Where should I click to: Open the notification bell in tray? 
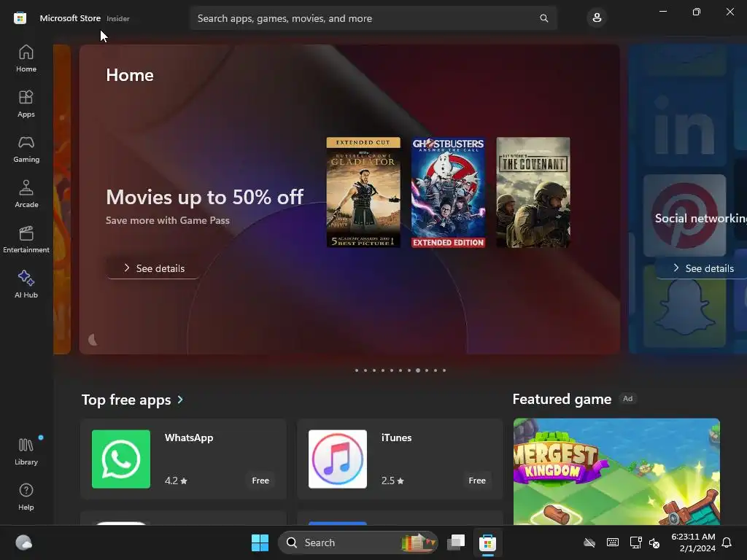click(727, 542)
